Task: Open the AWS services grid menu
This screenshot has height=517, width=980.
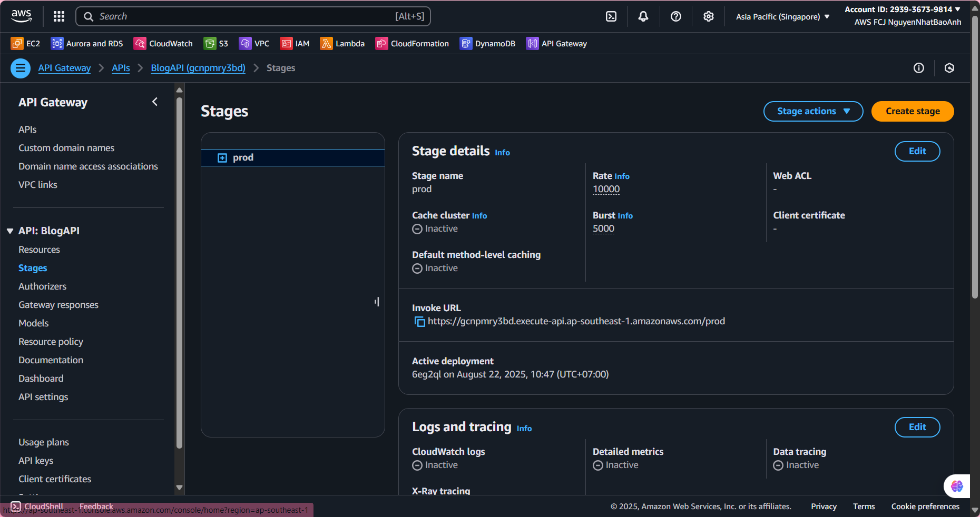Action: [59, 16]
